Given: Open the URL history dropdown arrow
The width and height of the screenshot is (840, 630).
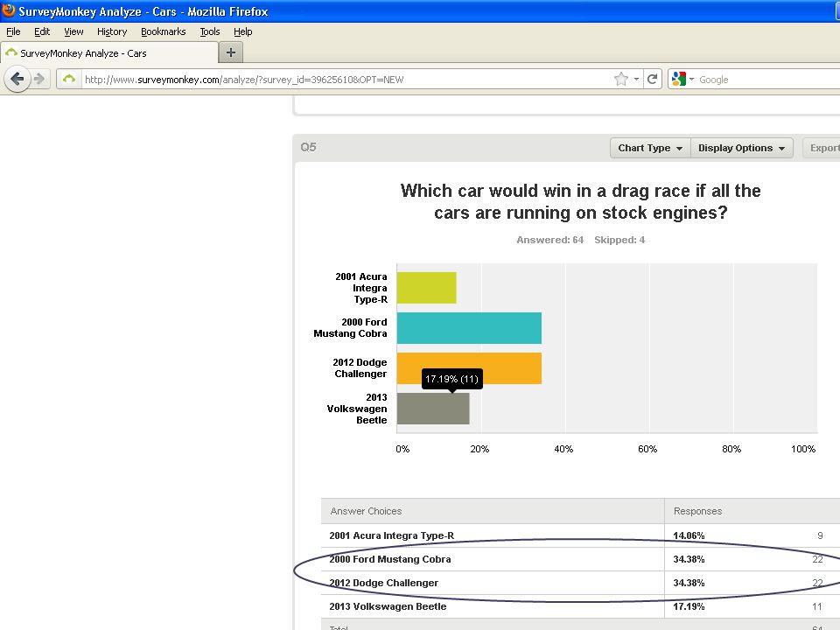Looking at the screenshot, I should [x=636, y=80].
